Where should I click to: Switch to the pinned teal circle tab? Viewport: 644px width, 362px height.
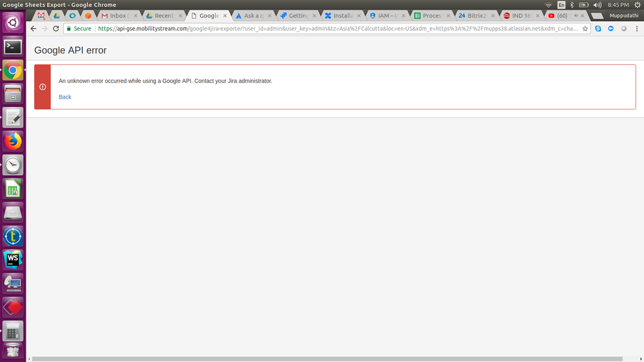(x=72, y=15)
